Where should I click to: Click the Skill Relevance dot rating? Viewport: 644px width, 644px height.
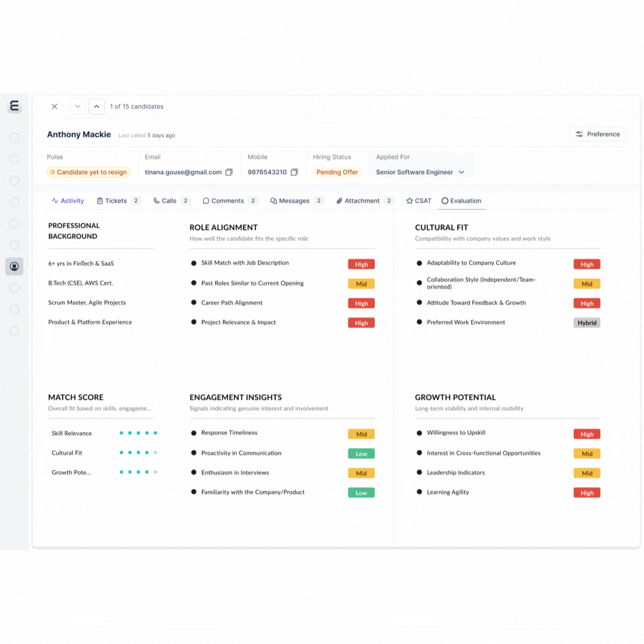tap(138, 433)
